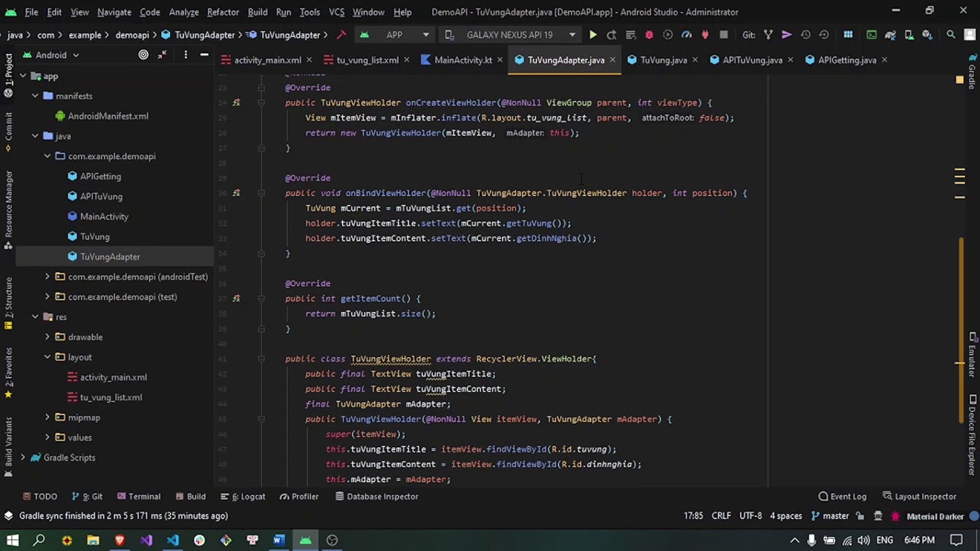Screen dimensions: 980x551
Task: Open the Database Inspector button
Action: (375, 497)
